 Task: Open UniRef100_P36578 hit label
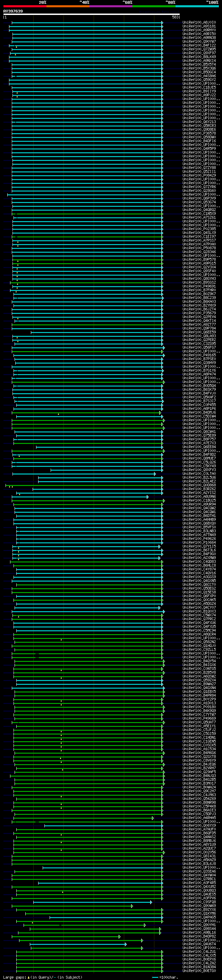point(199,133)
